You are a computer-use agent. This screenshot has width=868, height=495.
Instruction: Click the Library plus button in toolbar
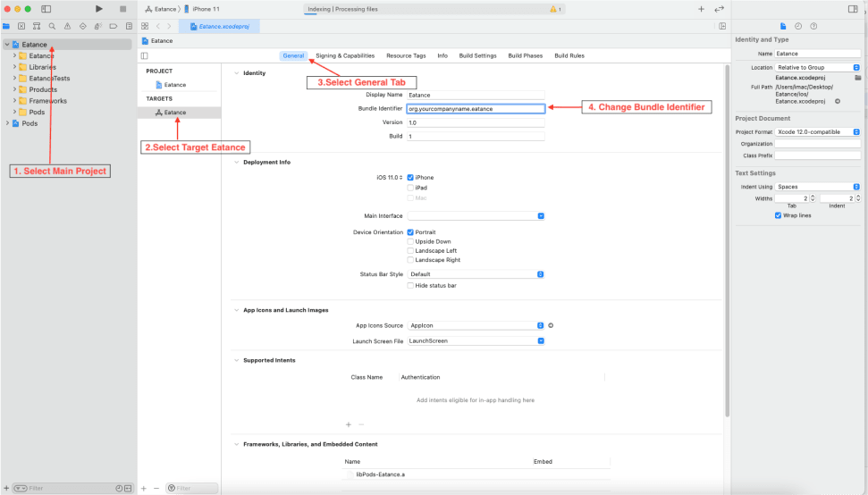pyautogui.click(x=701, y=9)
